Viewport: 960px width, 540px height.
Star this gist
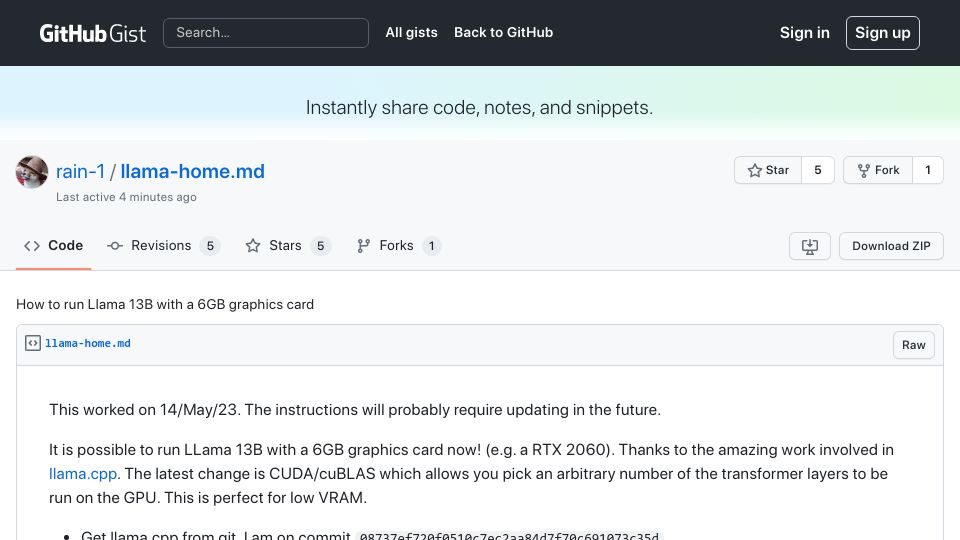(768, 170)
